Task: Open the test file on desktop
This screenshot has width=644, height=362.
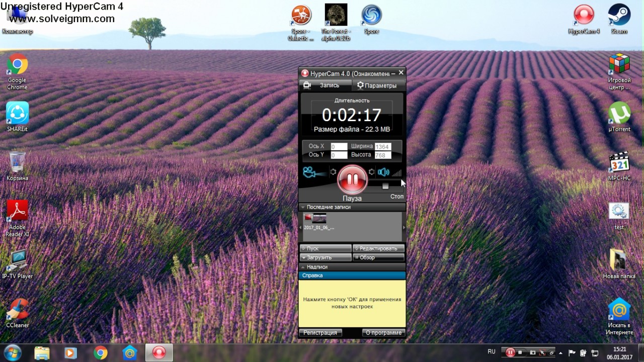Action: (x=619, y=216)
